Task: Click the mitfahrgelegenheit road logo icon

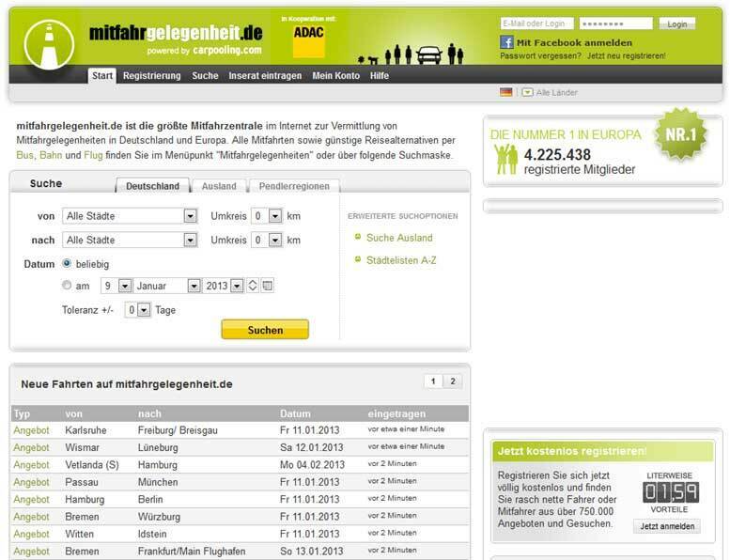Action: pos(47,44)
